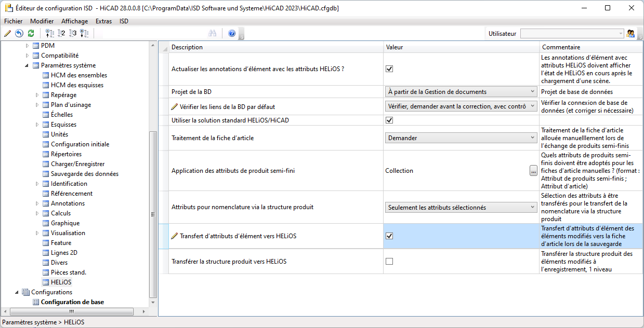Expand the PDM tree node
The width and height of the screenshot is (644, 328).
click(28, 46)
